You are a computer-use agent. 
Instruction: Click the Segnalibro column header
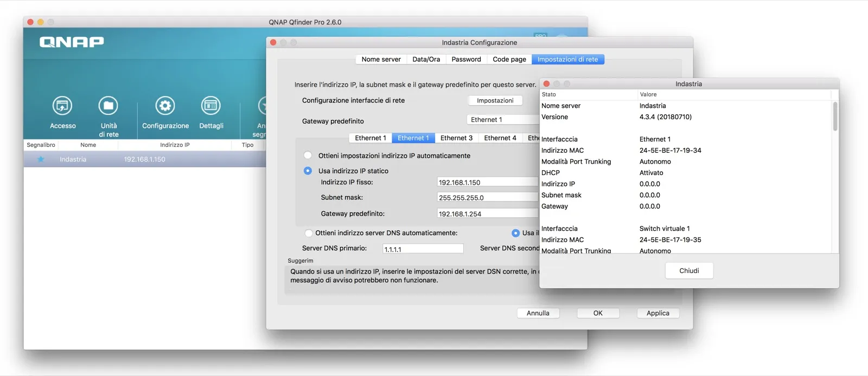click(41, 145)
